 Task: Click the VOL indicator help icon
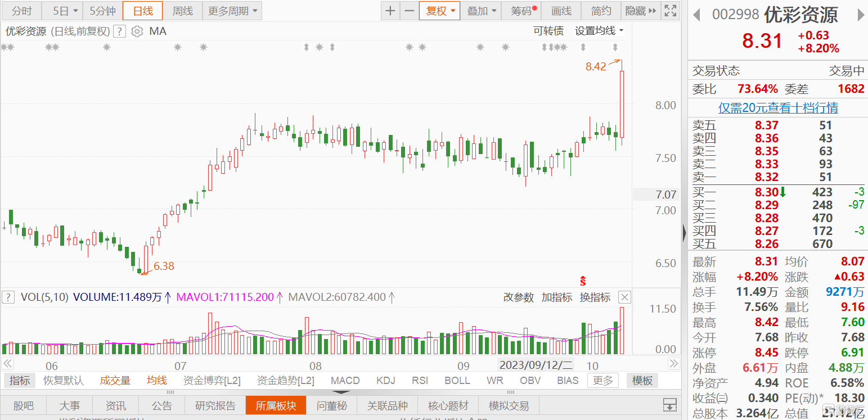coord(8,297)
